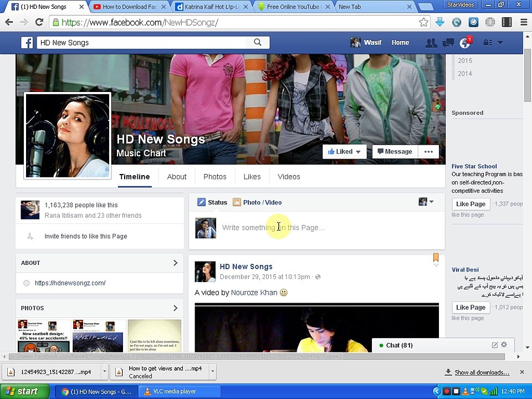Image resolution: width=532 pixels, height=399 pixels.
Task: Like the Five Star School page
Action: tap(470, 204)
